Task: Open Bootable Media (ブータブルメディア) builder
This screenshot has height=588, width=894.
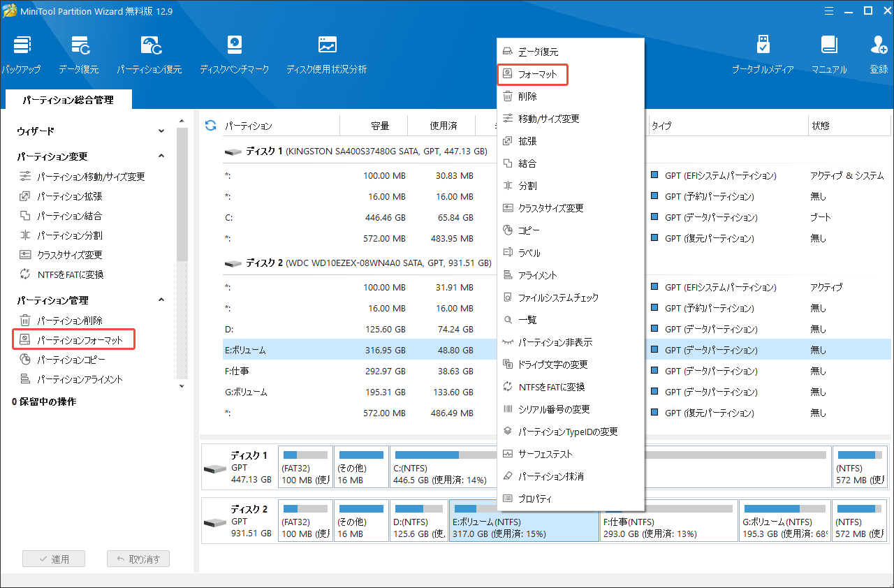Action: coord(763,54)
